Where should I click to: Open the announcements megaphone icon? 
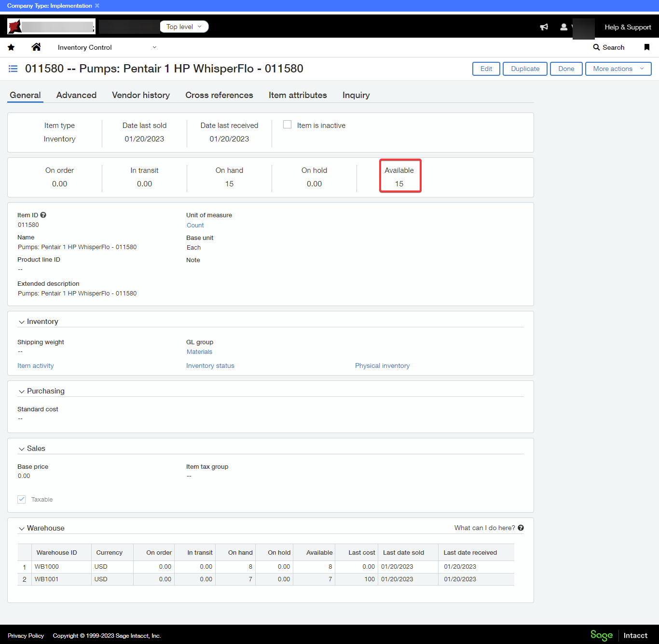coord(544,27)
